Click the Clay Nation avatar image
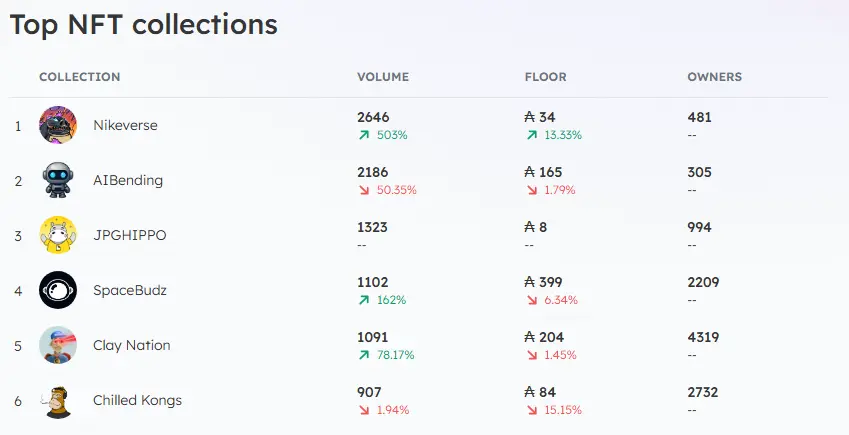The width and height of the screenshot is (849, 435). coord(57,345)
